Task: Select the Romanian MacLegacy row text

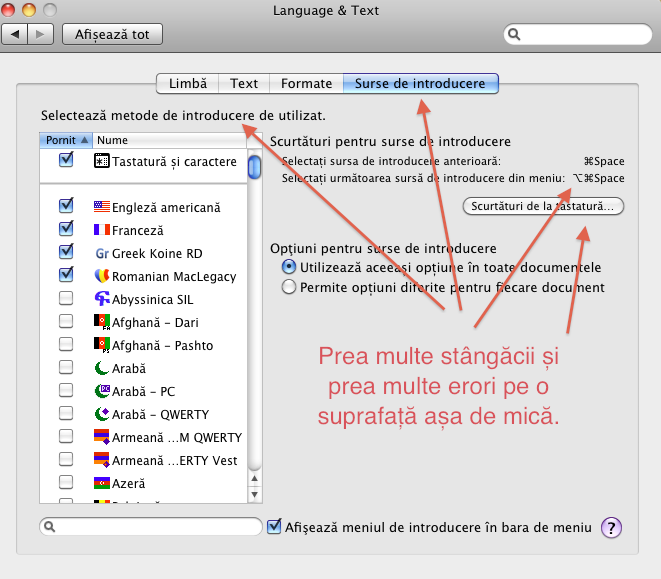Action: 174,277
